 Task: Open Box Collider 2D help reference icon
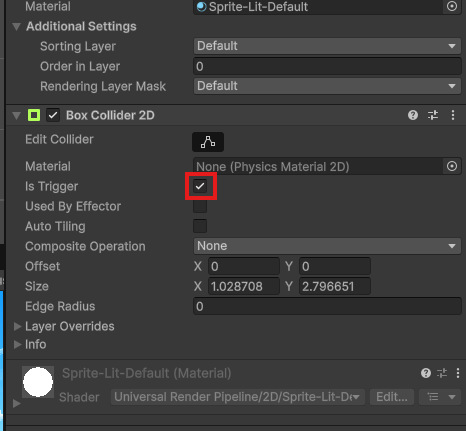point(413,115)
